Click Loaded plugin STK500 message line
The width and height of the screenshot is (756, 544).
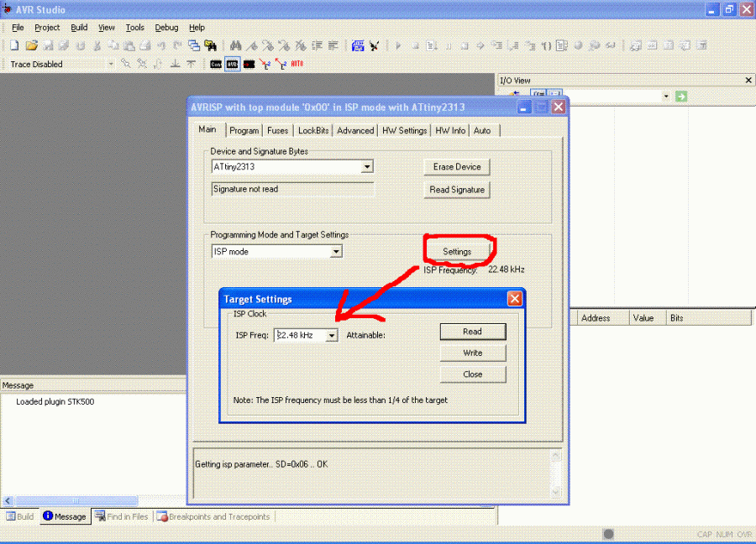point(55,401)
